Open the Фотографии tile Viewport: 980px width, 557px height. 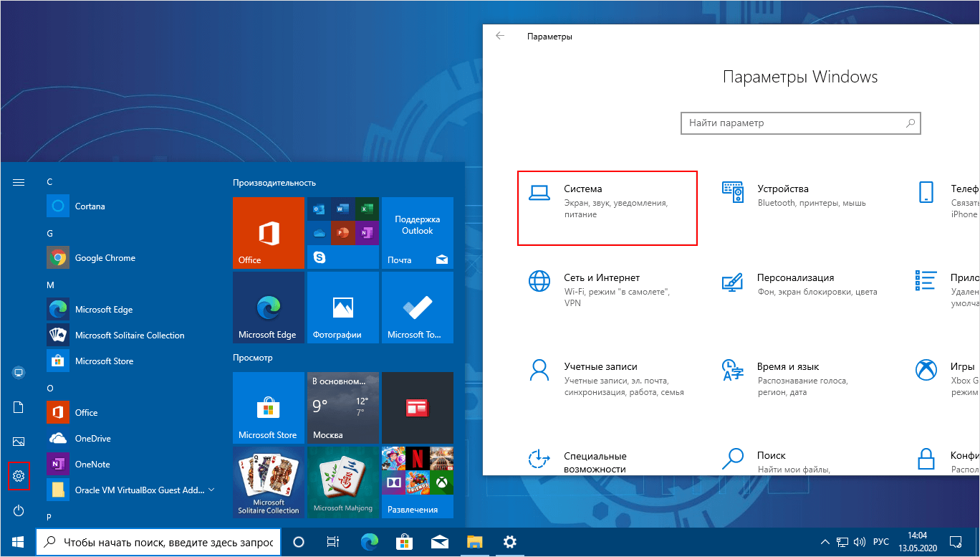coord(343,308)
